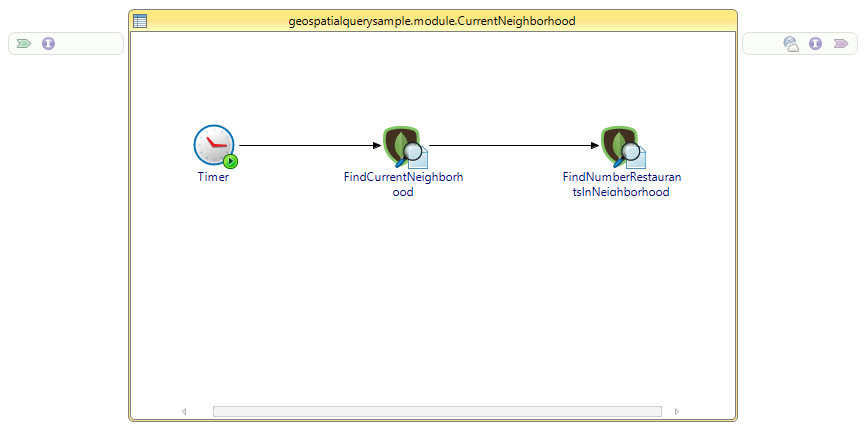Click the purple interface icon in the left panel
This screenshot has width=864, height=434.
(48, 44)
